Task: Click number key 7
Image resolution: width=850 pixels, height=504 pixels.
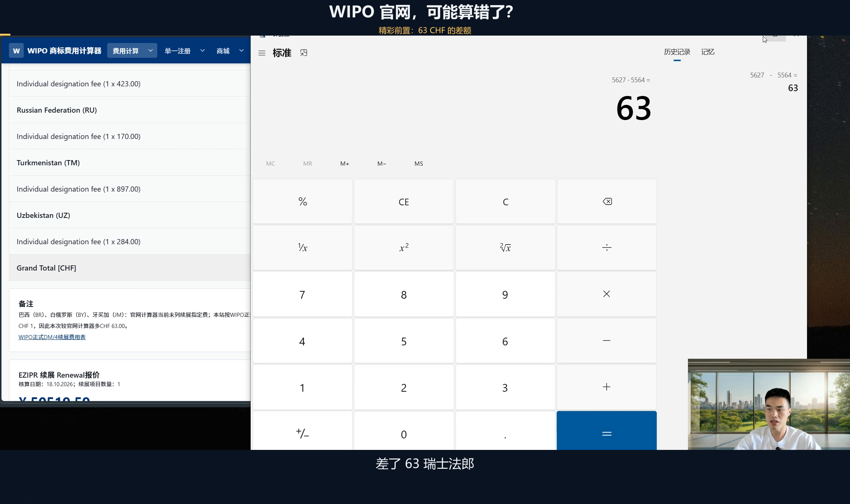Action: point(303,294)
